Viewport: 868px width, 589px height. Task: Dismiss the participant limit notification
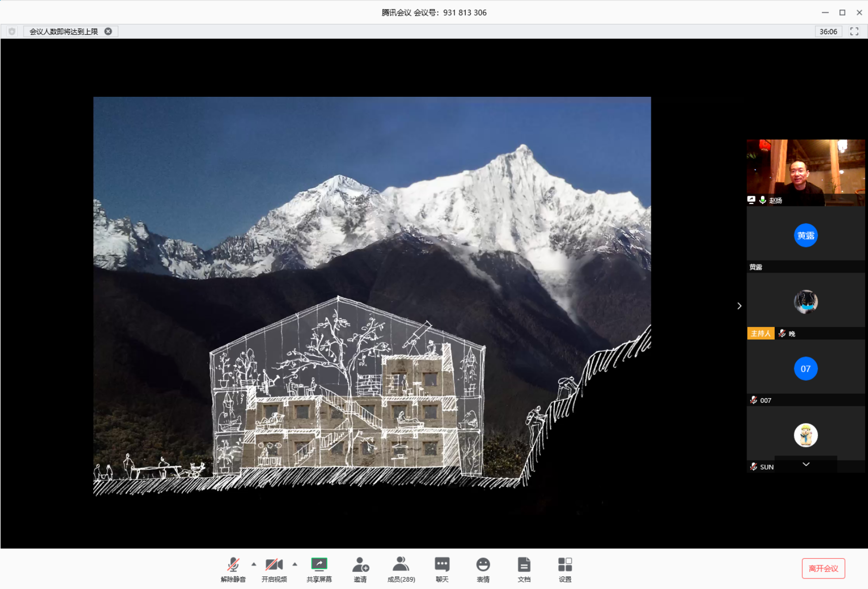pyautogui.click(x=108, y=31)
